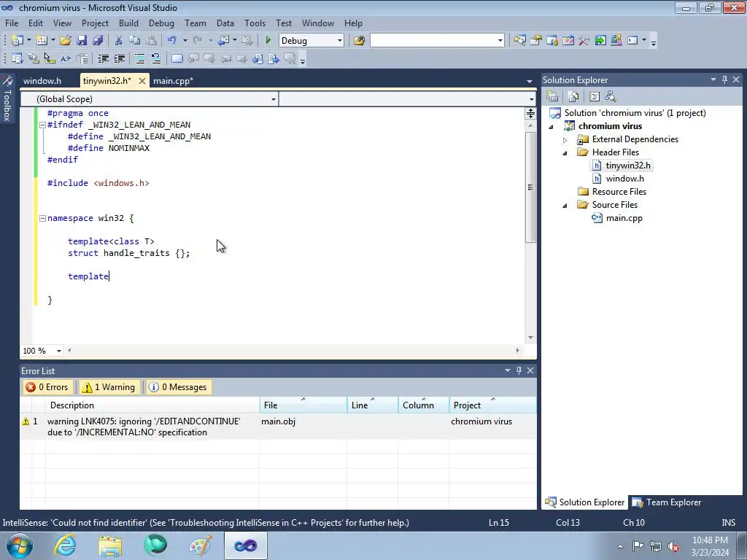
Task: Open the Build menu
Action: click(128, 23)
